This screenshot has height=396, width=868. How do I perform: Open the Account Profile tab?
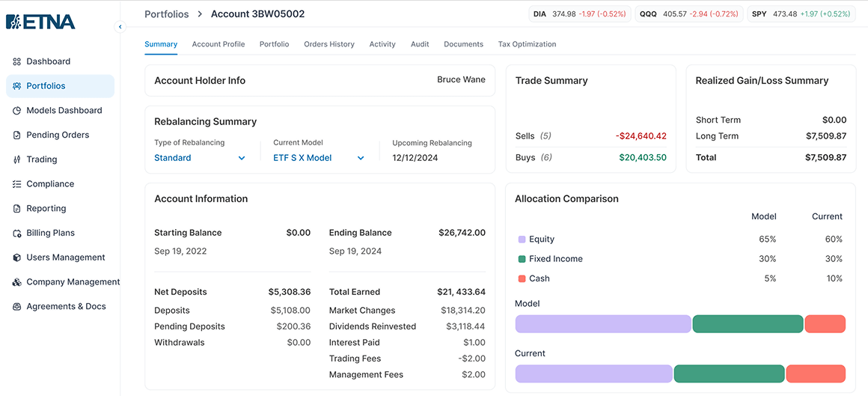pos(218,43)
